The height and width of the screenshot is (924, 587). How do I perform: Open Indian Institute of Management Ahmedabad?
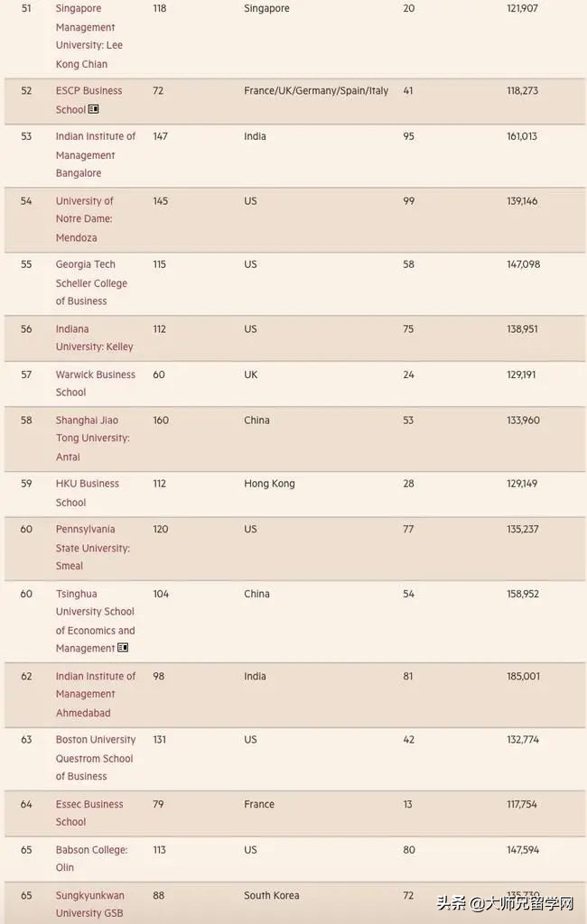(95, 694)
